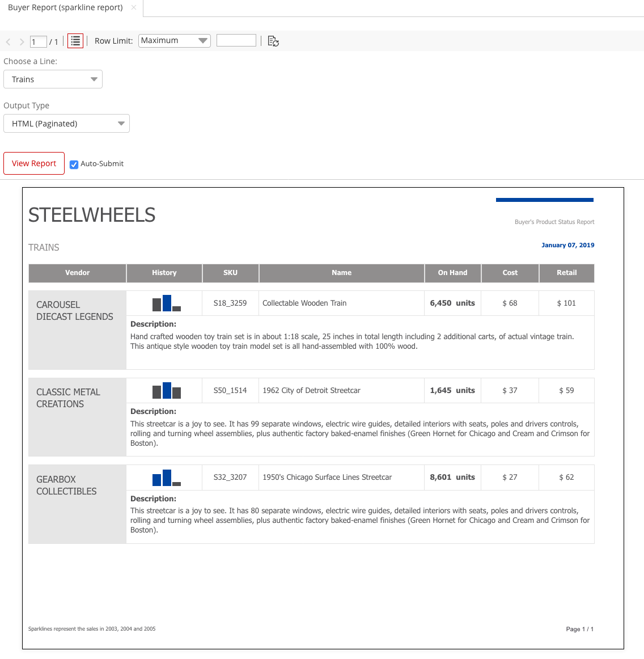Open the Output Type HTML (Paginated) dropdown
Screen dimensions: 644x659
coord(66,124)
